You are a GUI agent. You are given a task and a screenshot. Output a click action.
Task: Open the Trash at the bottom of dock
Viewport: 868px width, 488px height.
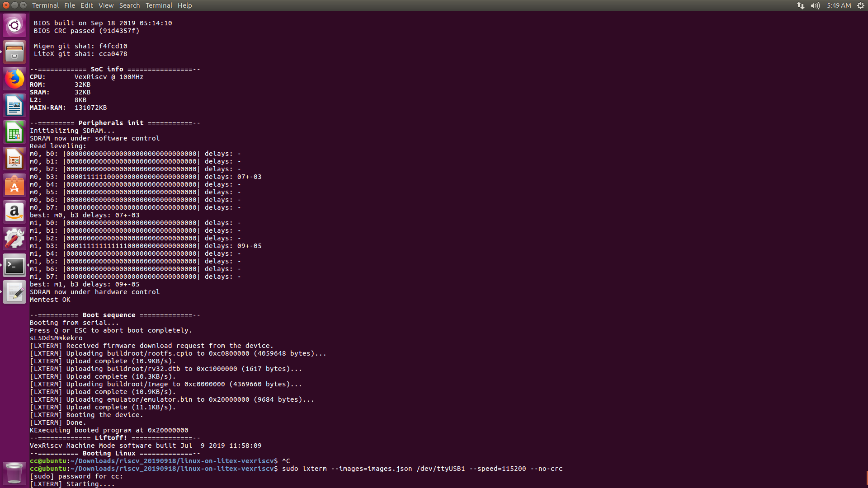14,473
